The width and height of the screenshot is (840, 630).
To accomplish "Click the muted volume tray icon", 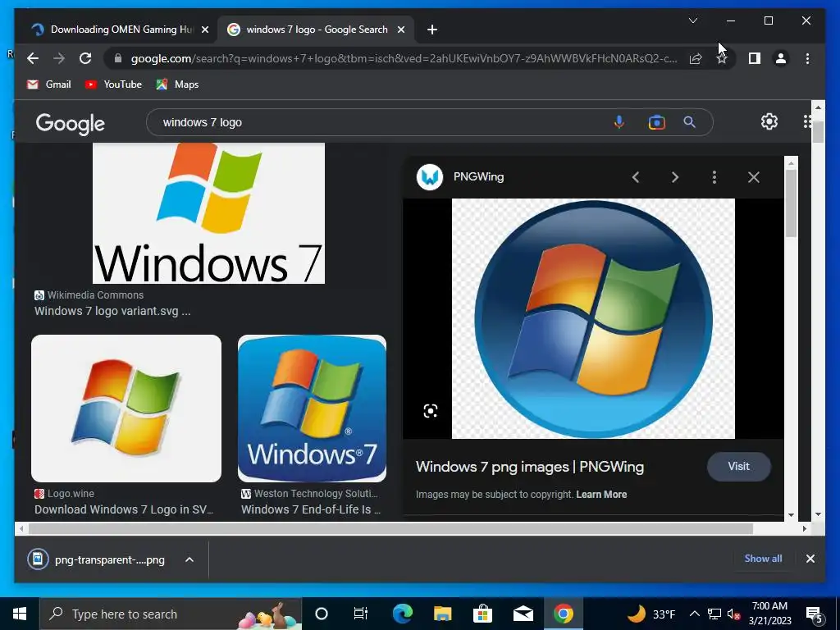I will click(733, 614).
